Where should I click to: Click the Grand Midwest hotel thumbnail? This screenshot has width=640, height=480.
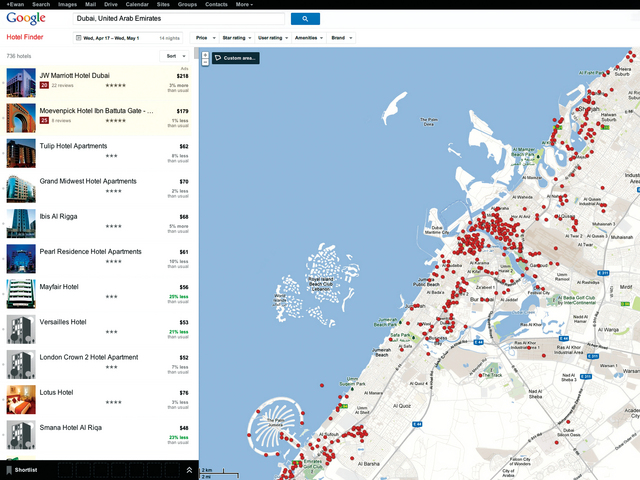[21, 189]
